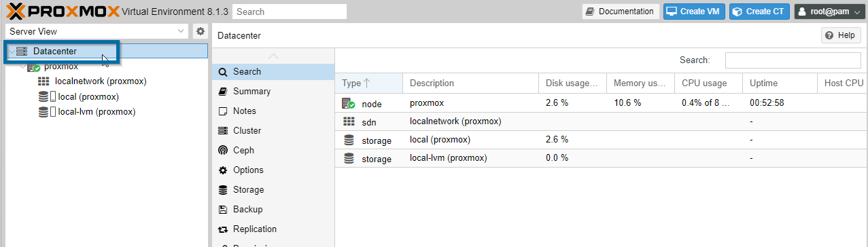
Task: Open the root@pam user menu
Action: [x=829, y=12]
